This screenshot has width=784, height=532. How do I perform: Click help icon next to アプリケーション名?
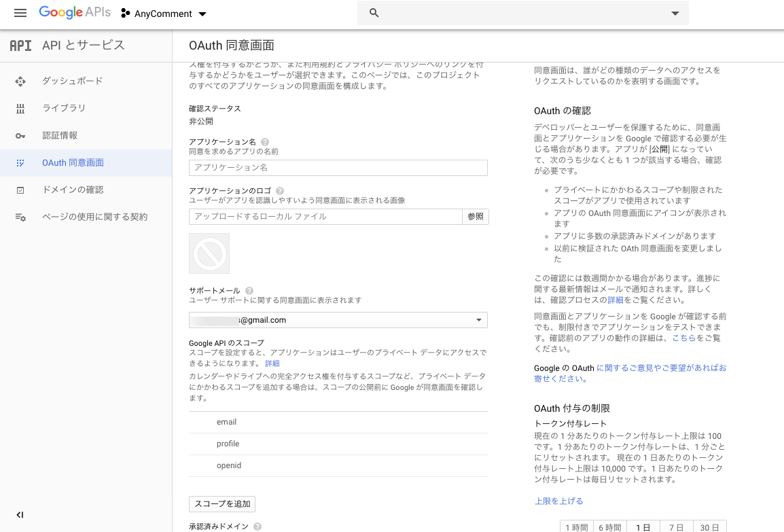coord(265,142)
